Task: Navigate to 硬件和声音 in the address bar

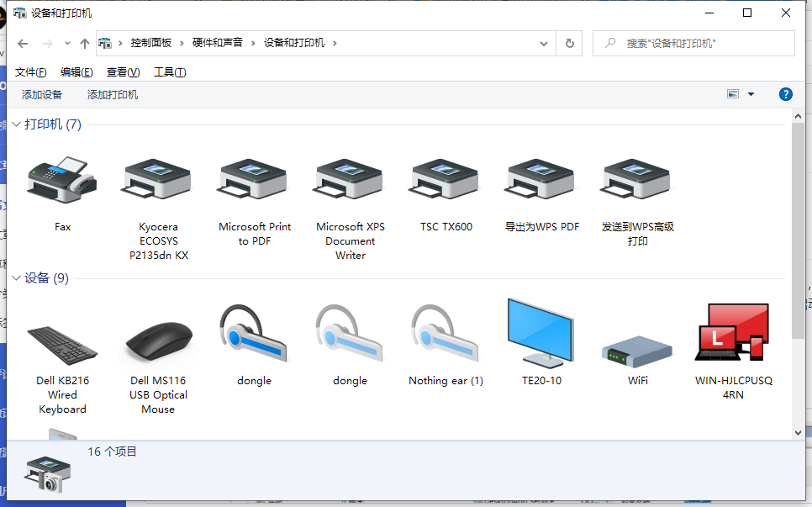Action: 218,43
